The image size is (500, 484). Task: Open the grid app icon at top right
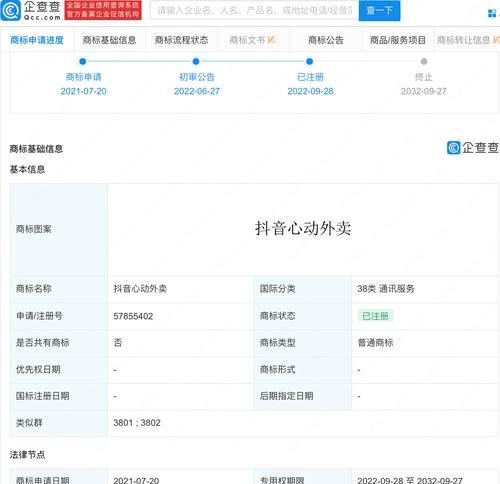(x=492, y=13)
